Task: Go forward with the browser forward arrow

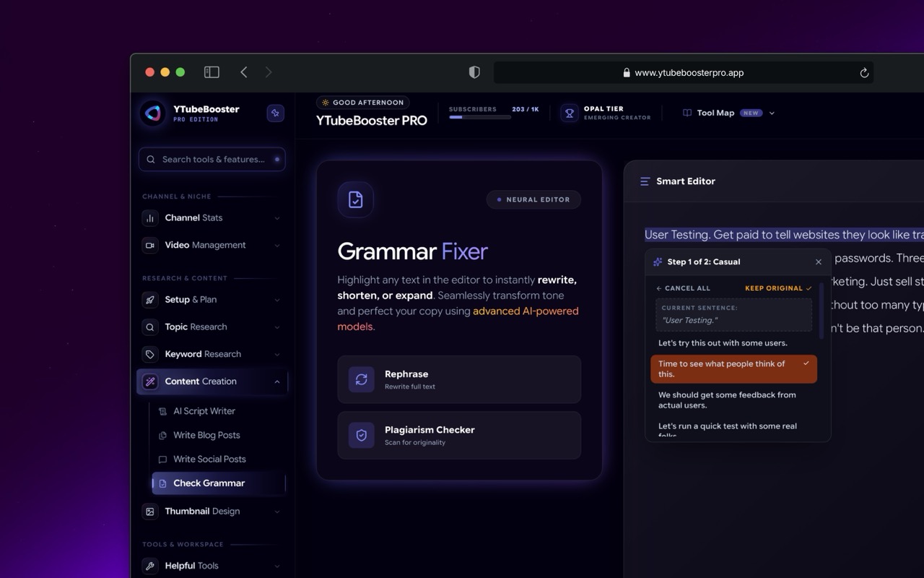Action: click(x=269, y=72)
